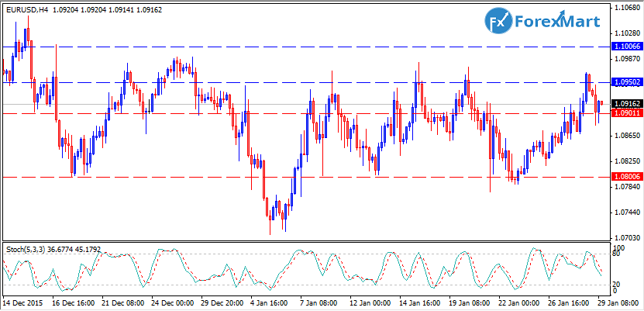Click the stochastic scale value 0
The width and height of the screenshot is (644, 311).
tap(615, 291)
